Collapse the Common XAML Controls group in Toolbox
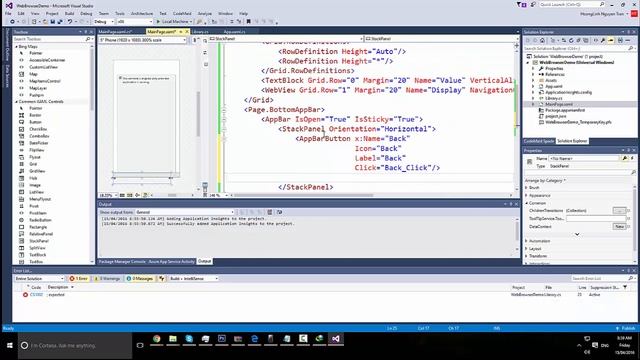The image size is (640, 360). (16, 102)
